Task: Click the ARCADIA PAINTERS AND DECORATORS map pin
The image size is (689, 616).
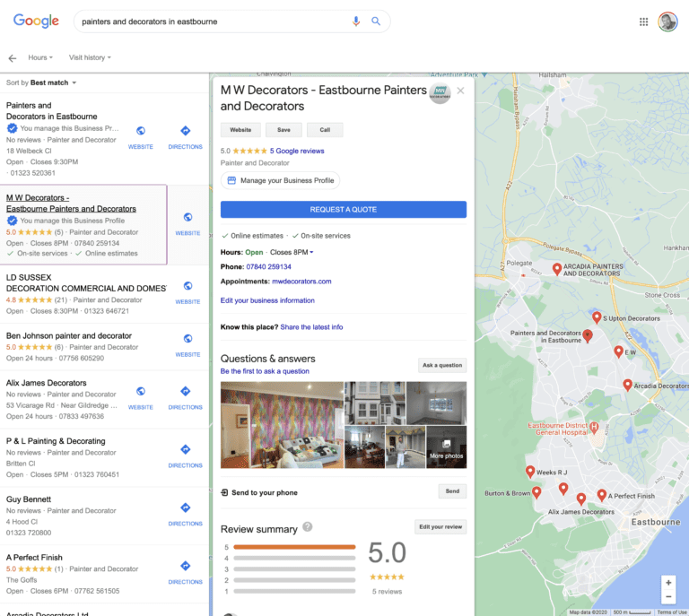Action: (x=557, y=269)
